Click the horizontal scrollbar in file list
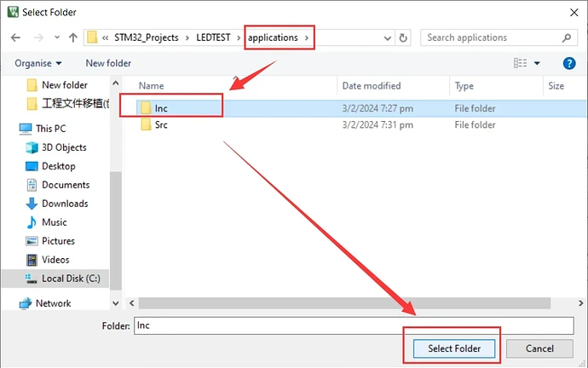The width and height of the screenshot is (588, 368). point(341,302)
